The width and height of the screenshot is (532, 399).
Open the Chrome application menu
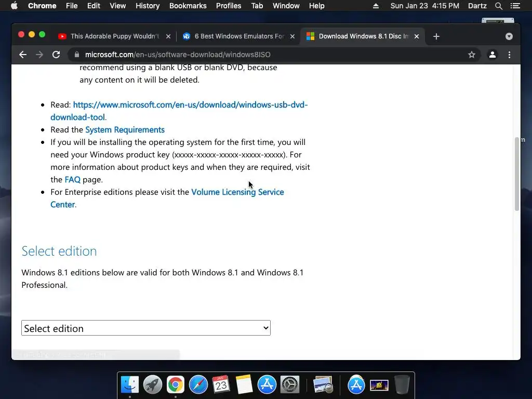[x=42, y=6]
